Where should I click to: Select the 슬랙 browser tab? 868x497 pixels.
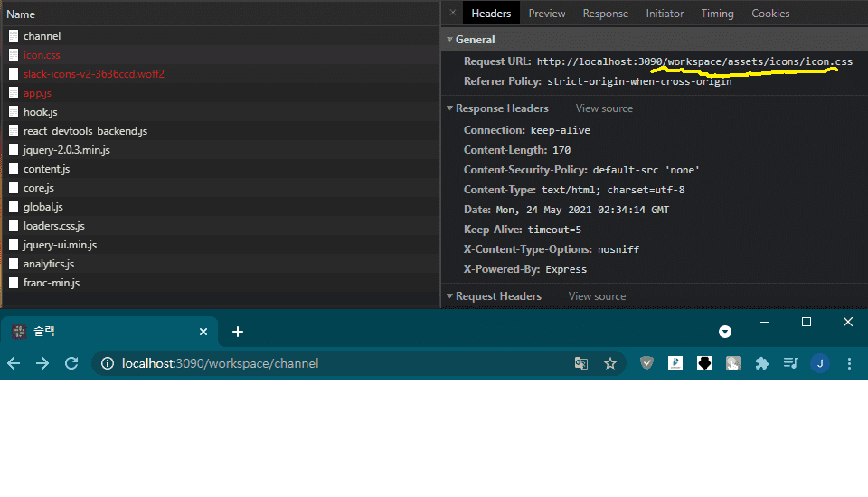[x=109, y=332]
